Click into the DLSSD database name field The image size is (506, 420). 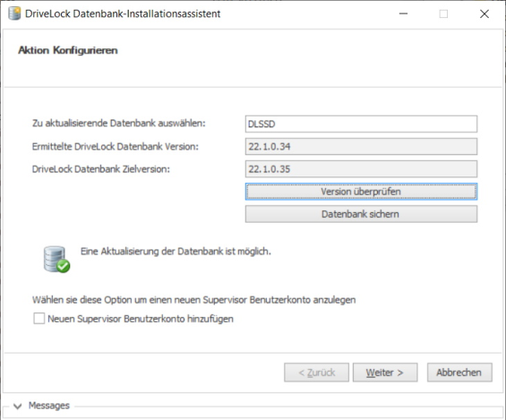tap(361, 124)
